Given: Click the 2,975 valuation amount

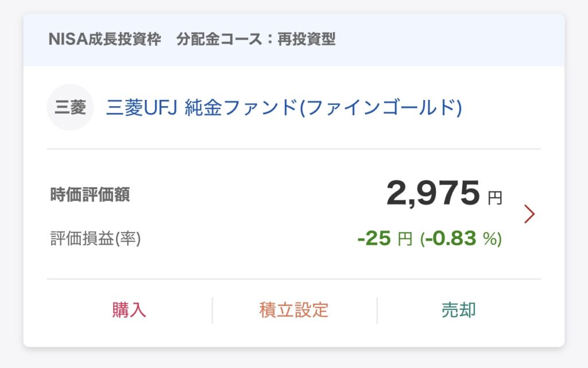Looking at the screenshot, I should 432,193.
